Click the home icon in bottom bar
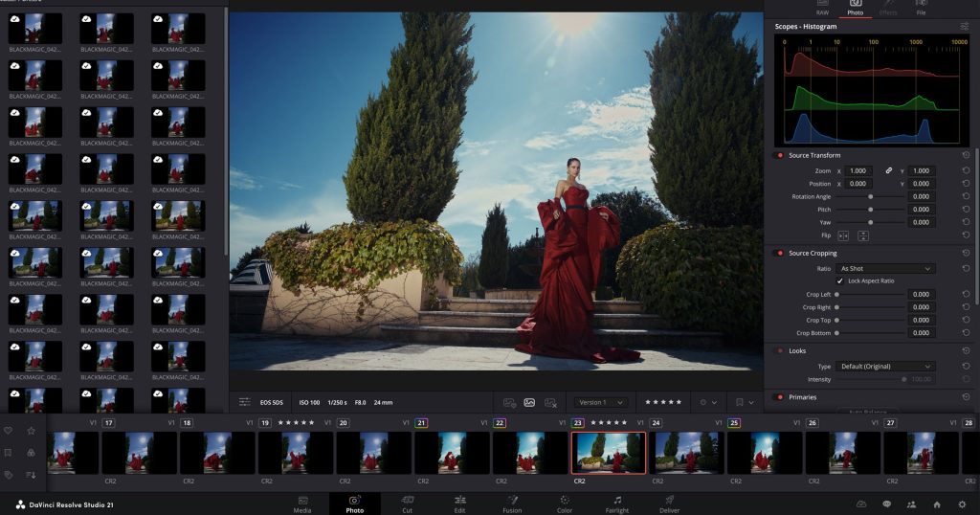This screenshot has height=515, width=980. 937,504
